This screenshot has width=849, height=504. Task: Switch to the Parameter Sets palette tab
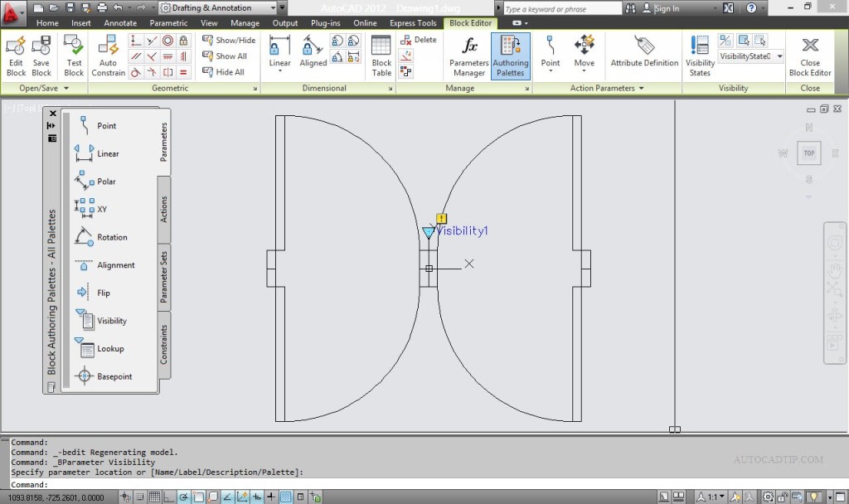point(164,277)
